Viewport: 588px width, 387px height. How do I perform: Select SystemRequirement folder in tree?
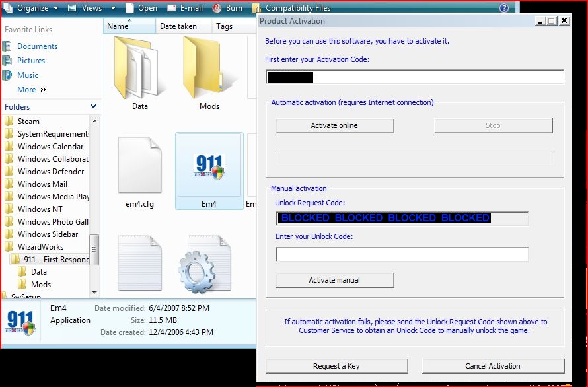point(52,134)
